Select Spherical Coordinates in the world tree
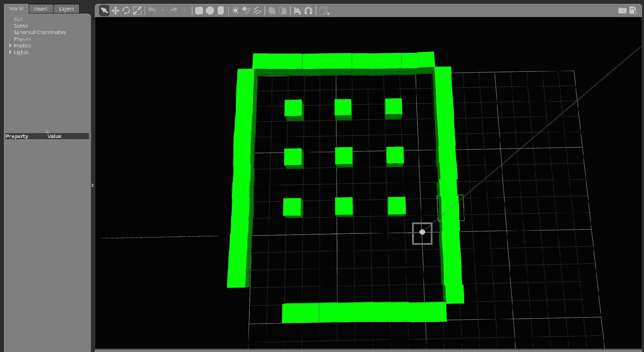This screenshot has height=352, width=644. [39, 32]
